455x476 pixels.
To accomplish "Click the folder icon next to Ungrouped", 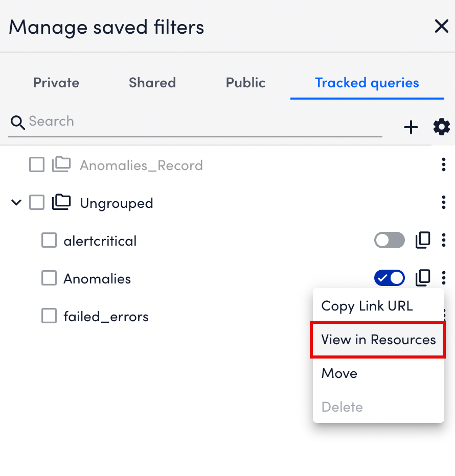I will pos(61,202).
